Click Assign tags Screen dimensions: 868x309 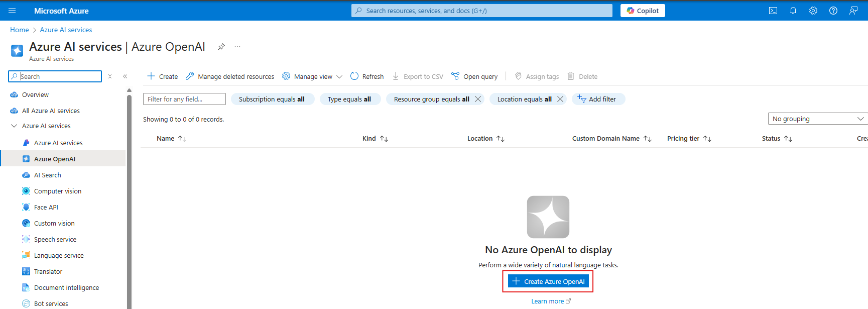tap(537, 76)
